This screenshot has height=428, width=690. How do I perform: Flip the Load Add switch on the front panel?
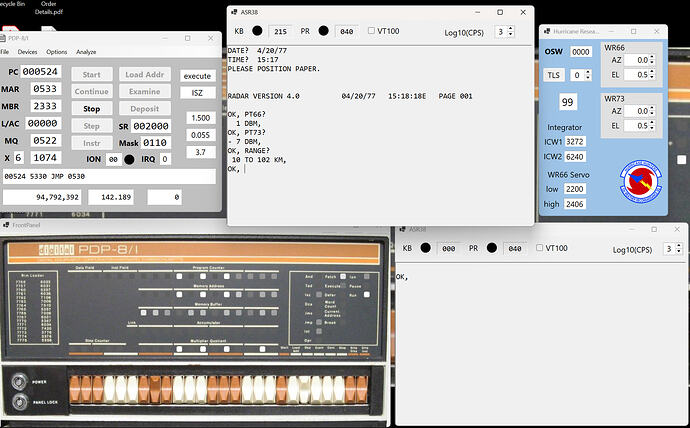(293, 389)
